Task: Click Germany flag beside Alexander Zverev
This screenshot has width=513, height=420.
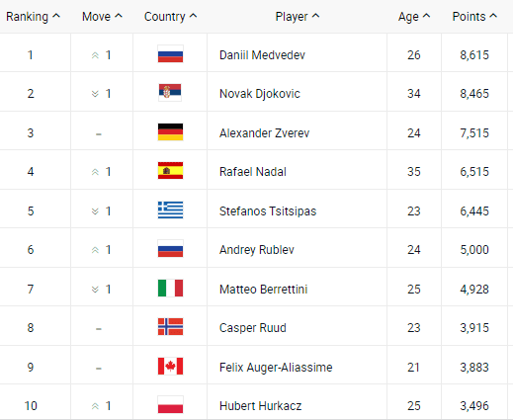Action: click(x=170, y=132)
